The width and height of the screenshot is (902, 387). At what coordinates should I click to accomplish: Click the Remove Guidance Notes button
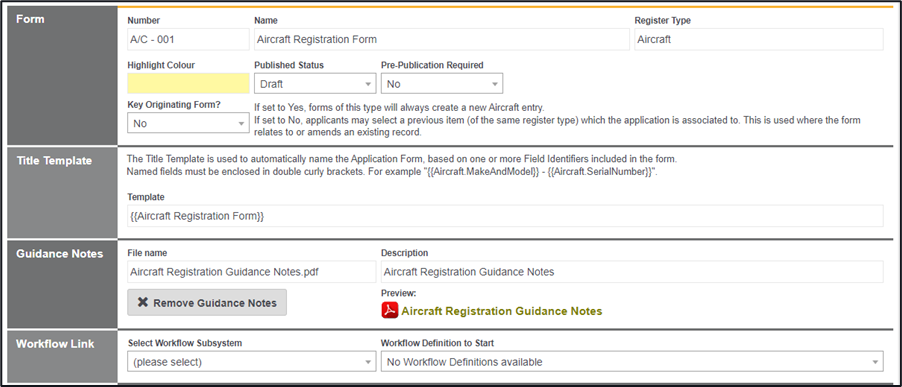coord(207,303)
